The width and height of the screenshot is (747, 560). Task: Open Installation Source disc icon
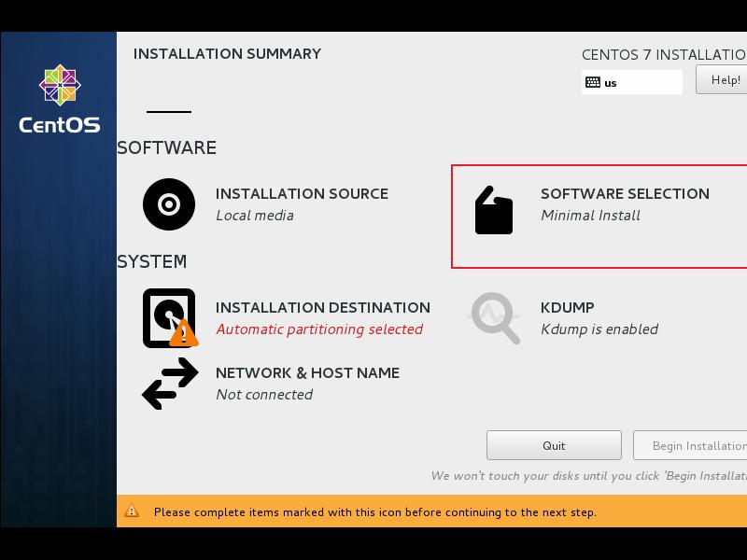[169, 204]
